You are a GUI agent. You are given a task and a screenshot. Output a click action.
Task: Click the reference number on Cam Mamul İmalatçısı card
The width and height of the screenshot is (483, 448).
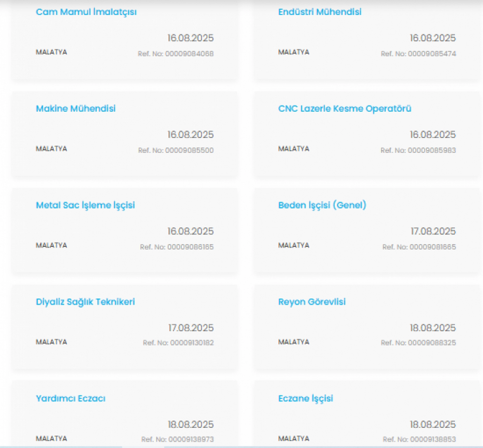click(176, 54)
